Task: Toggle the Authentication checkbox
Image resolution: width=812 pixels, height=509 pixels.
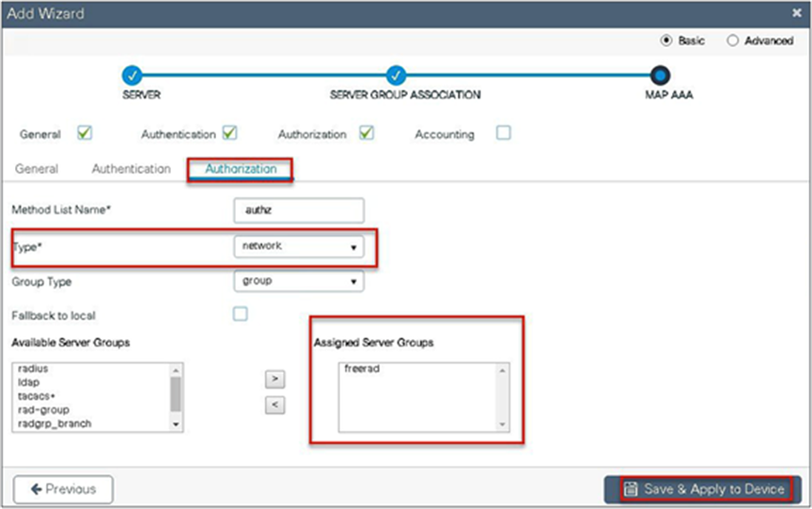Action: [x=230, y=133]
